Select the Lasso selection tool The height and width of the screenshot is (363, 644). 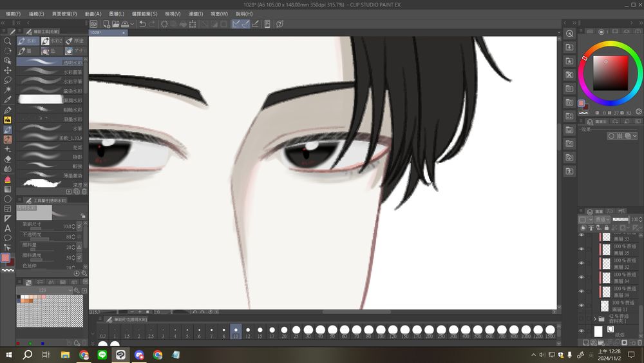point(7,80)
